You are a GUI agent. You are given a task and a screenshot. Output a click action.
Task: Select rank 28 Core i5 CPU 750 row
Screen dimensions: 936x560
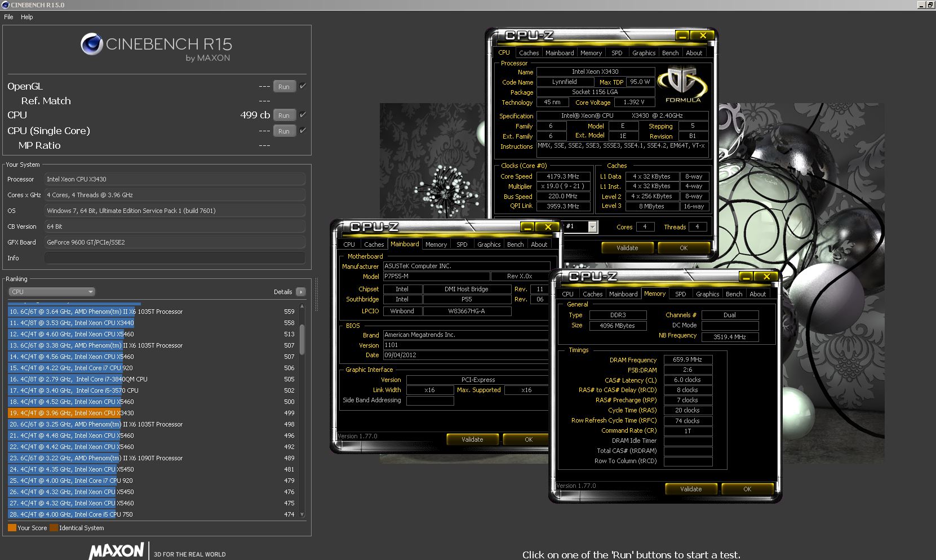pyautogui.click(x=152, y=514)
